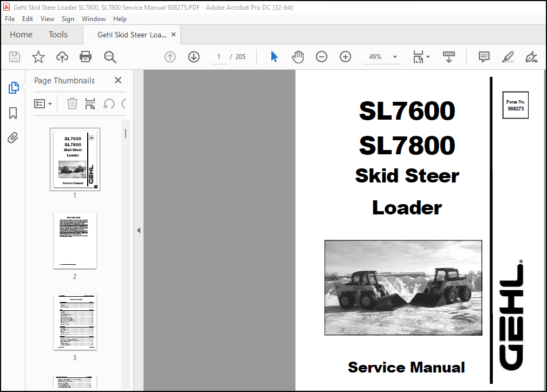Open thumbnails options dropdown
This screenshot has width=547, height=392.
coord(43,103)
